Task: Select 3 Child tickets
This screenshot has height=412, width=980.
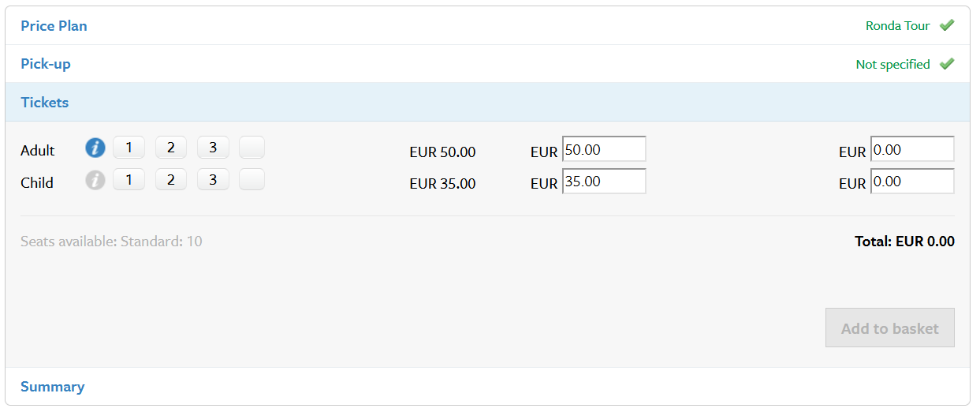Action: (213, 179)
